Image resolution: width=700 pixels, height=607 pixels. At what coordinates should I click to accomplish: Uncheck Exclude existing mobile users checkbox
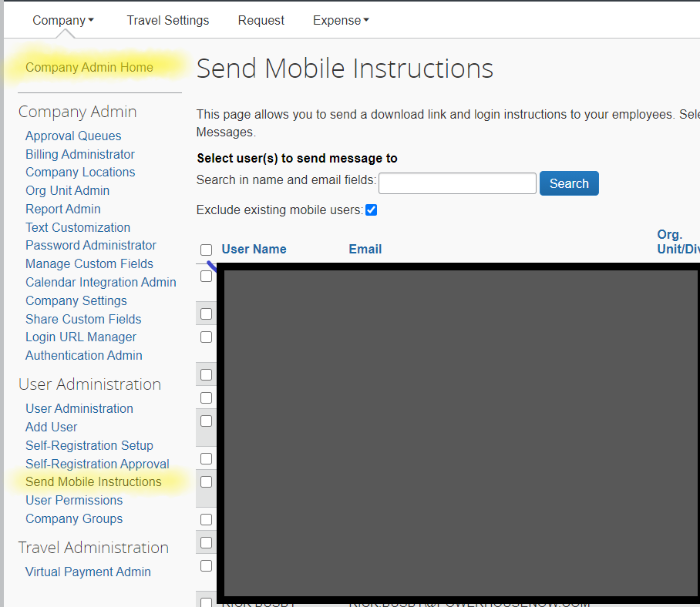(371, 210)
